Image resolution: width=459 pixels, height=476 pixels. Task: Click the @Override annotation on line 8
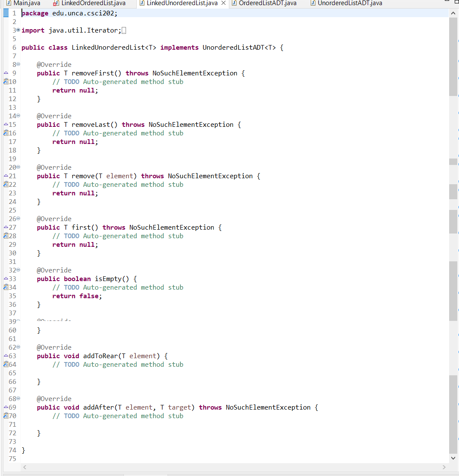click(x=54, y=65)
